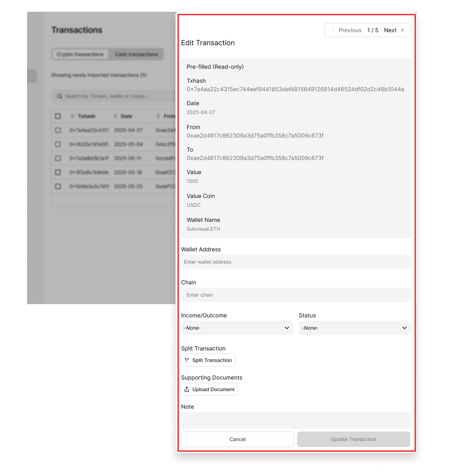The width and height of the screenshot is (452, 476).
Task: Click the Date column header in background table
Action: point(127,116)
